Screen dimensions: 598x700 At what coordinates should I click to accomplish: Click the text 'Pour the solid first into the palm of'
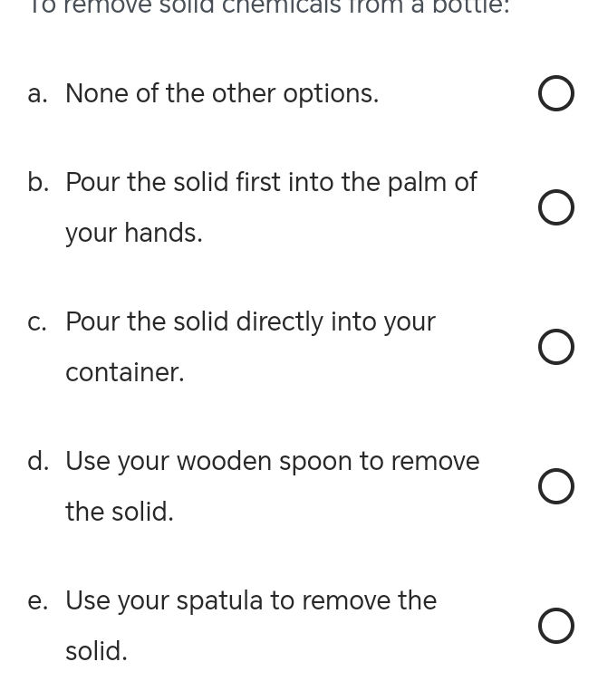tap(271, 182)
